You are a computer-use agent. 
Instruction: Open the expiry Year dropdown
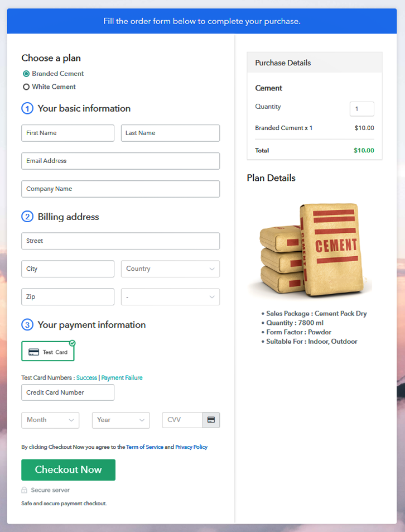pyautogui.click(x=120, y=420)
